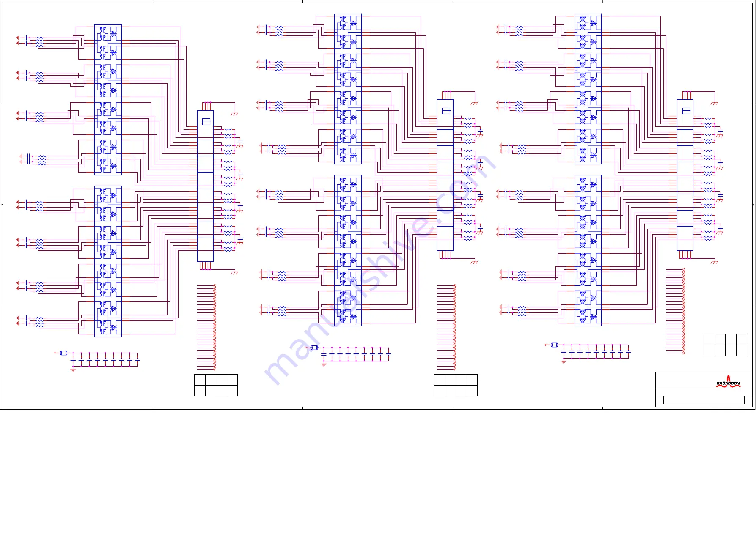Select the empty grid table below the middle connector
This screenshot has height=534, width=756.
tap(456, 385)
